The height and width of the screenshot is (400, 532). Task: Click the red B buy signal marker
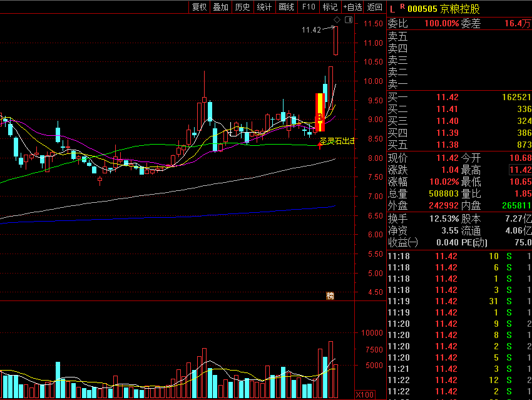[x=320, y=118]
